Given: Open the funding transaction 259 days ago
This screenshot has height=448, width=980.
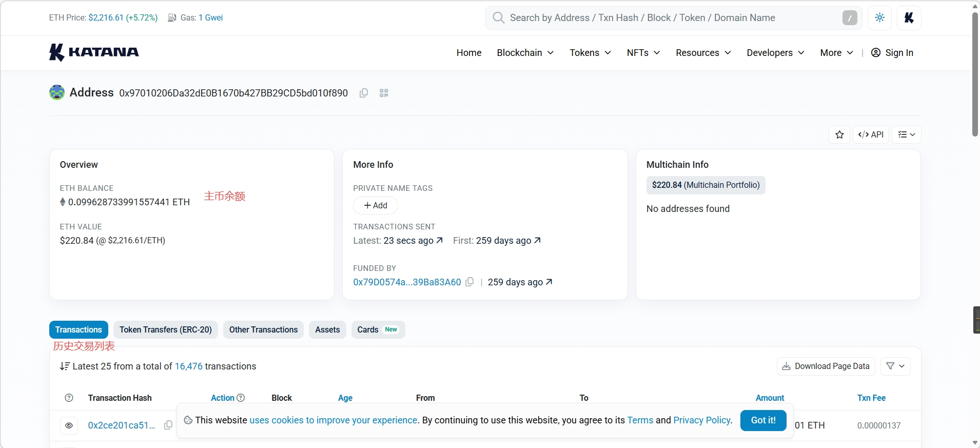Looking at the screenshot, I should click(520, 282).
